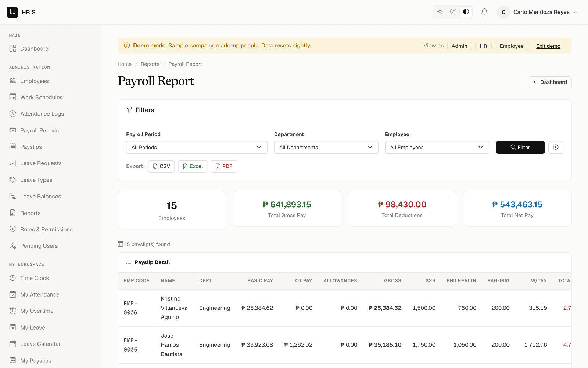Export report as CSV
The image size is (588, 368).
pyautogui.click(x=161, y=166)
